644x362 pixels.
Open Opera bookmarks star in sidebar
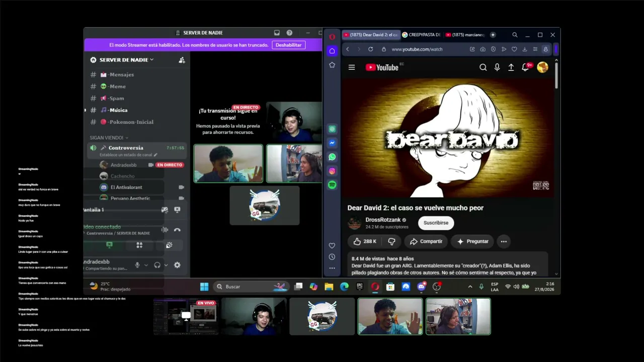[x=332, y=65]
